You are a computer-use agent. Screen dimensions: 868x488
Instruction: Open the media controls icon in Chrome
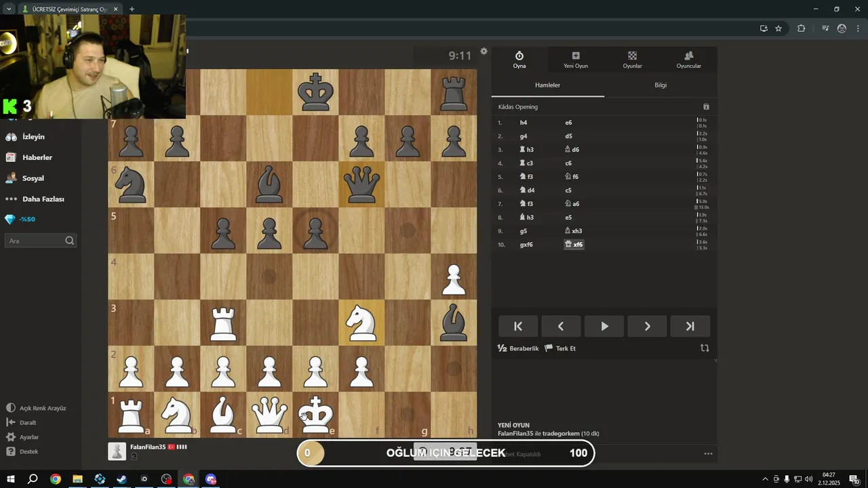825,28
